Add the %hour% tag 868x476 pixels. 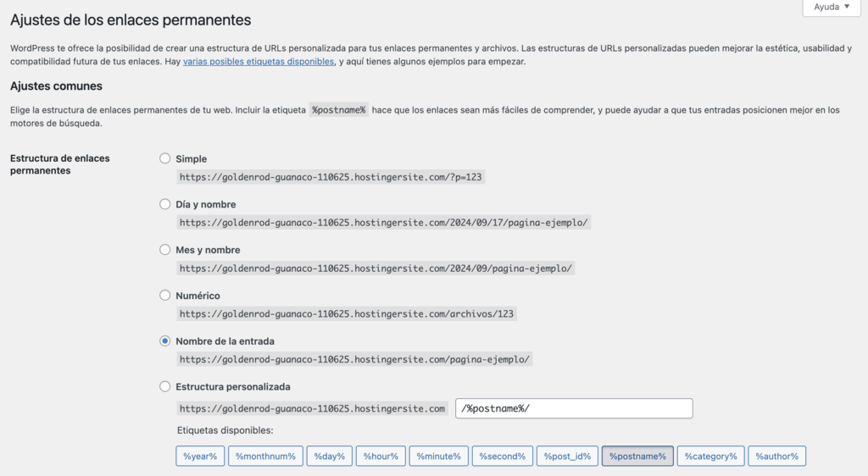point(381,457)
